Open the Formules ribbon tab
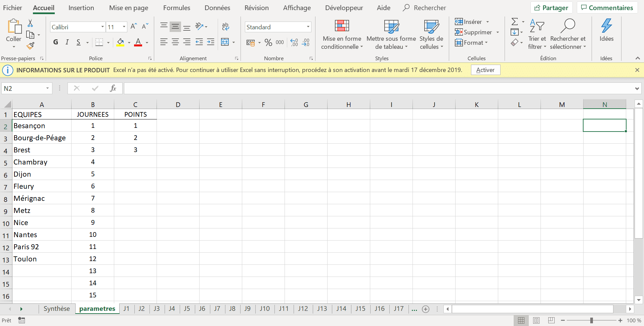 click(177, 8)
